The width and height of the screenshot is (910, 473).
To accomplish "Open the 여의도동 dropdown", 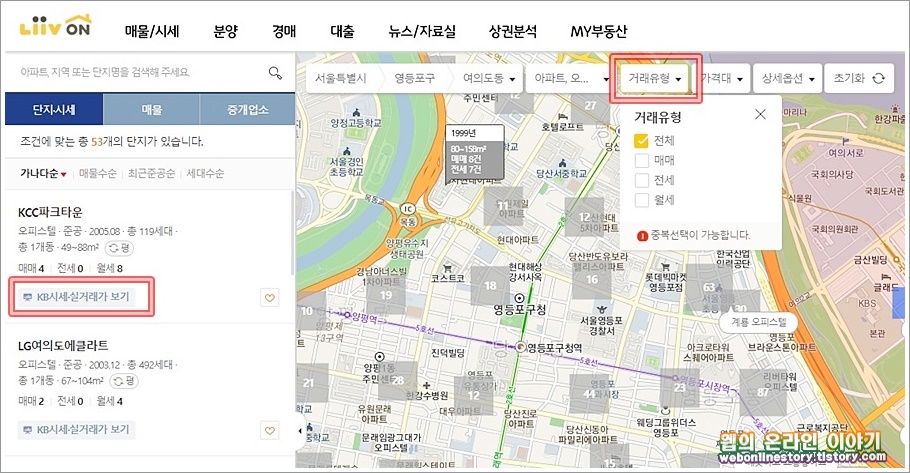I will [488, 78].
